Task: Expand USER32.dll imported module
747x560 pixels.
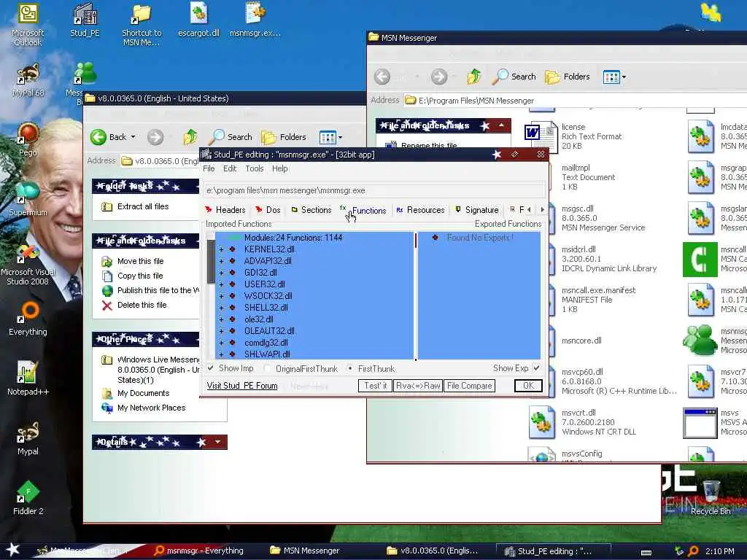Action: click(221, 284)
